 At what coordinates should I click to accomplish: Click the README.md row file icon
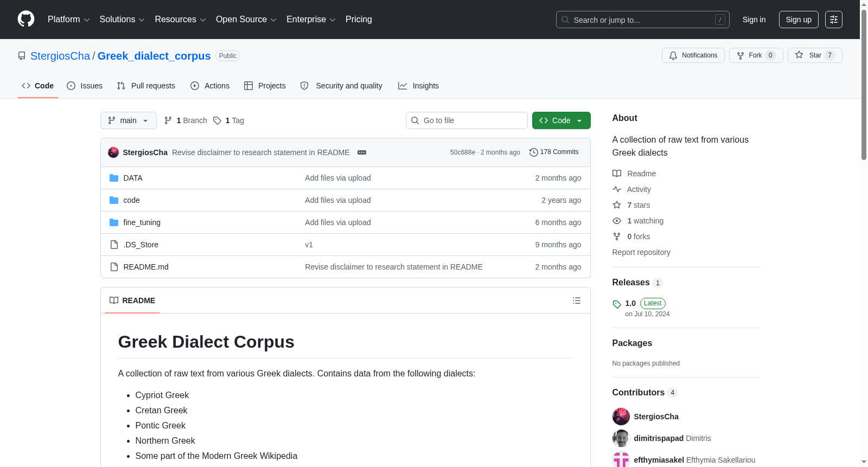114,267
